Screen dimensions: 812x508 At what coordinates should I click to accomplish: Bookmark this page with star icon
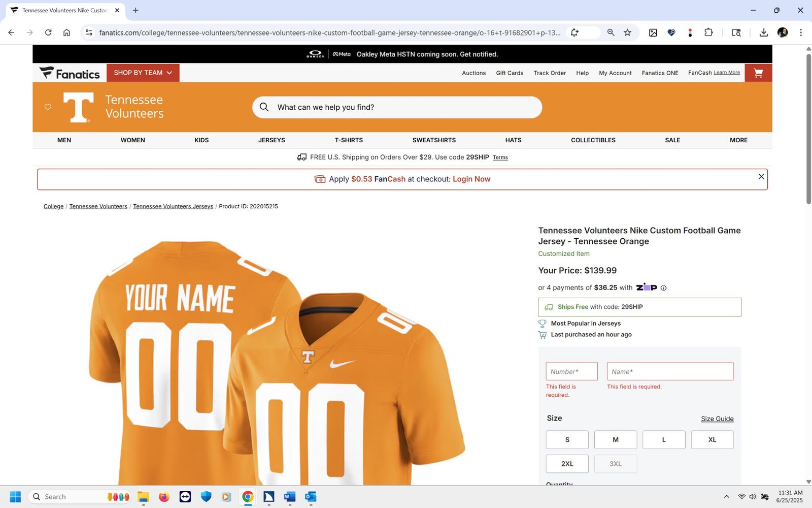tap(627, 33)
